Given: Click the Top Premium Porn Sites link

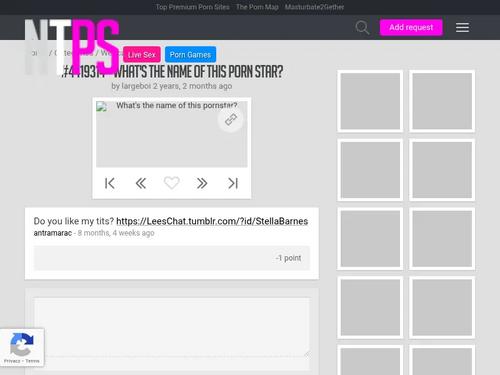Looking at the screenshot, I should (193, 7).
